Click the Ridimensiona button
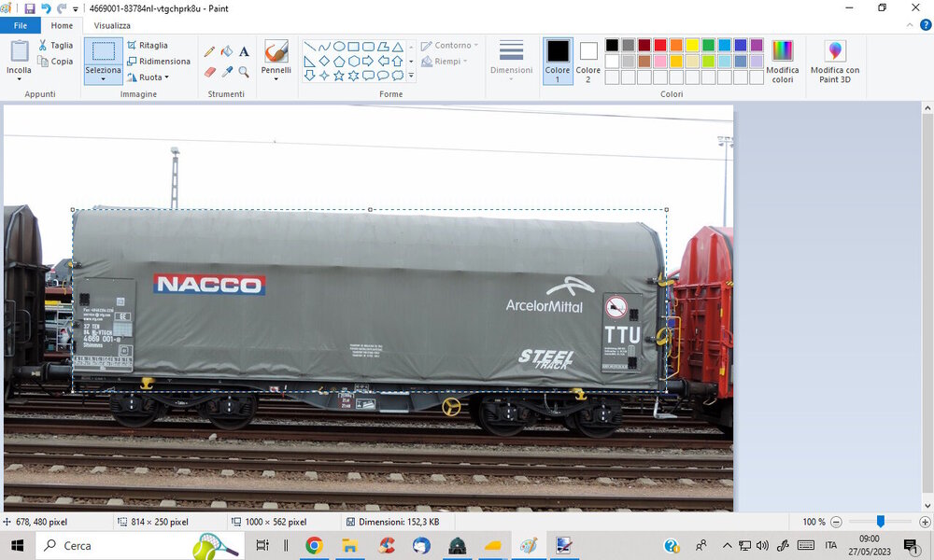Screen dimensions: 934x560 (x=159, y=62)
